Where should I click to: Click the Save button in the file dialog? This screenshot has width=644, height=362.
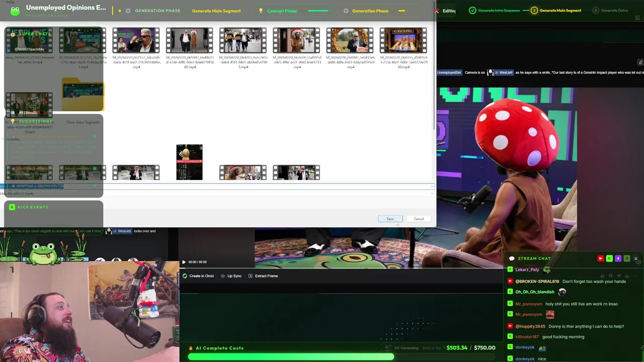[x=390, y=219]
